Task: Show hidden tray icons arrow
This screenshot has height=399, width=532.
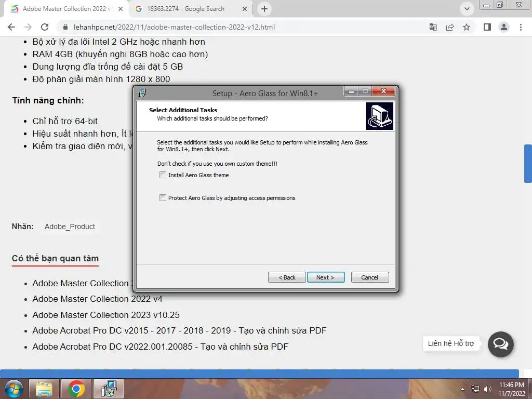Action: tap(462, 389)
